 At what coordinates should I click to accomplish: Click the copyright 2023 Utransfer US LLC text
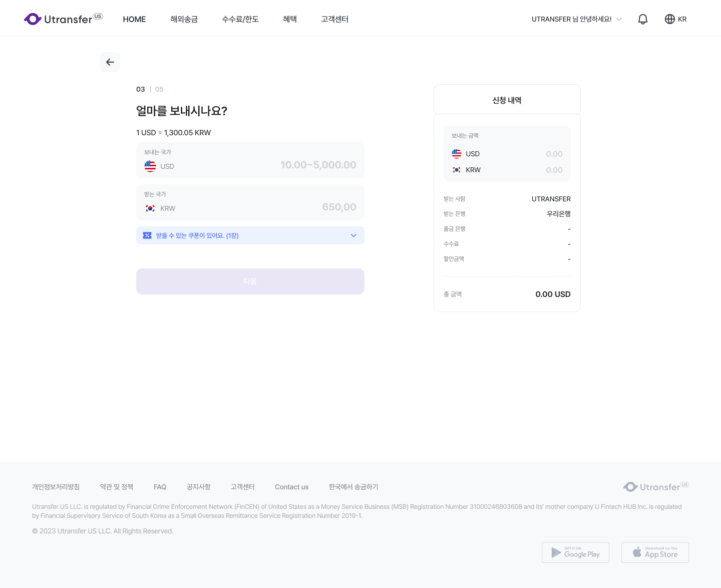coord(103,531)
